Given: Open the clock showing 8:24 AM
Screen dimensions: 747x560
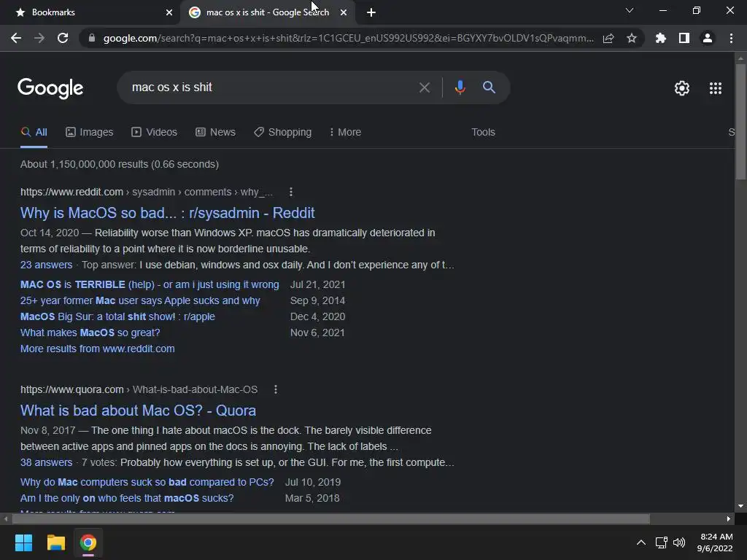Looking at the screenshot, I should 715,542.
